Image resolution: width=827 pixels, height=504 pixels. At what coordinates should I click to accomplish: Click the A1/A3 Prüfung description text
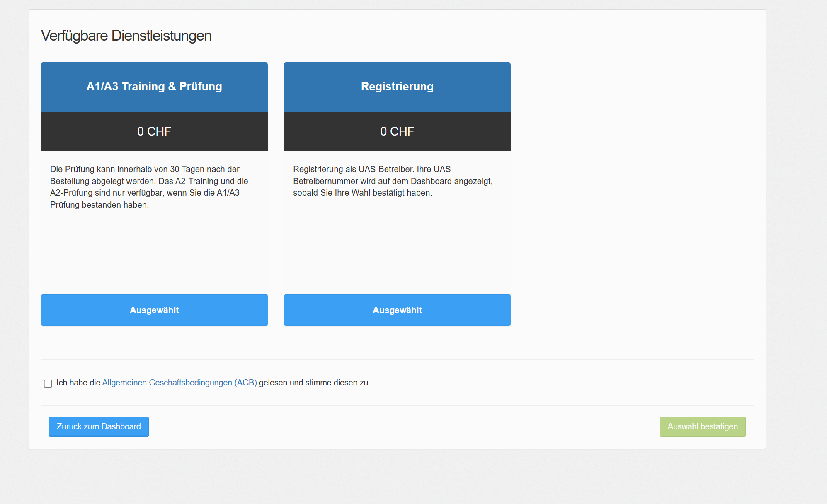coord(149,187)
